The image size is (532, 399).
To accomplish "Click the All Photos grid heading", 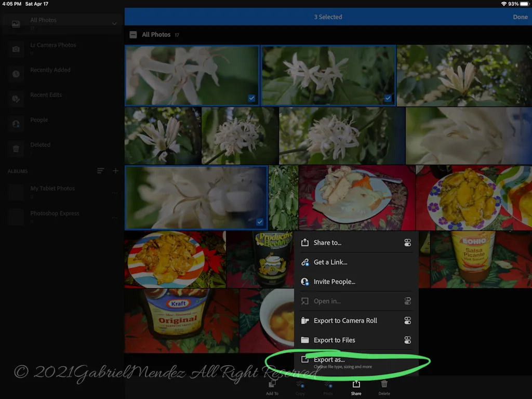I will click(156, 35).
